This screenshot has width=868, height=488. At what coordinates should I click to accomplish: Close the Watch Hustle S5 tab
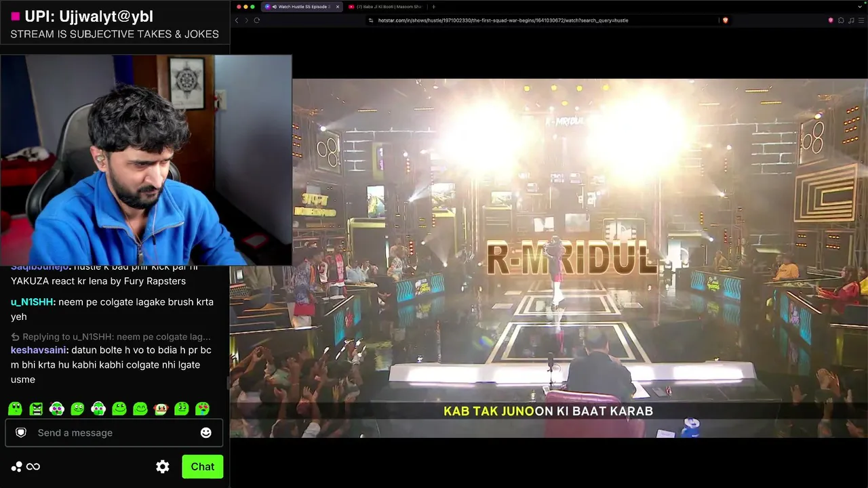pyautogui.click(x=336, y=7)
